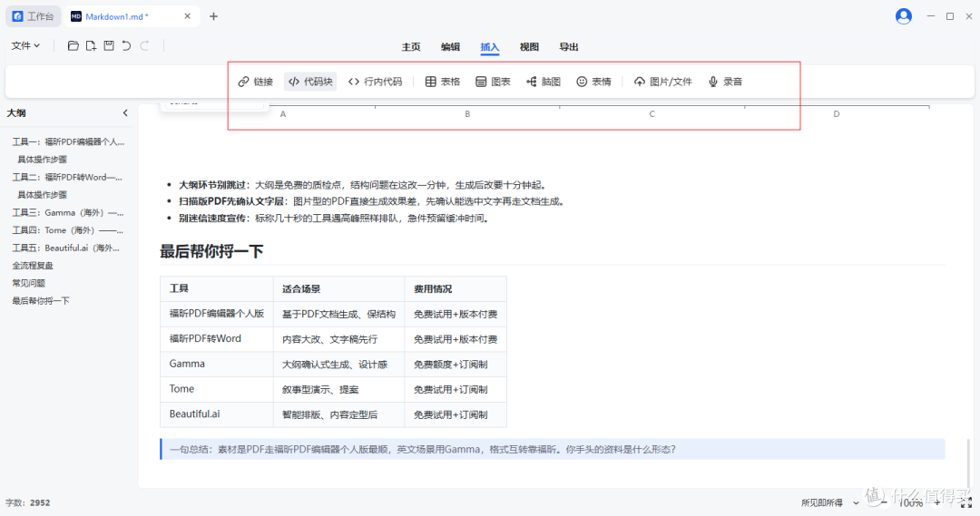Click table cell 大纲确认式生成、设计感
The width and height of the screenshot is (980, 516).
point(338,364)
